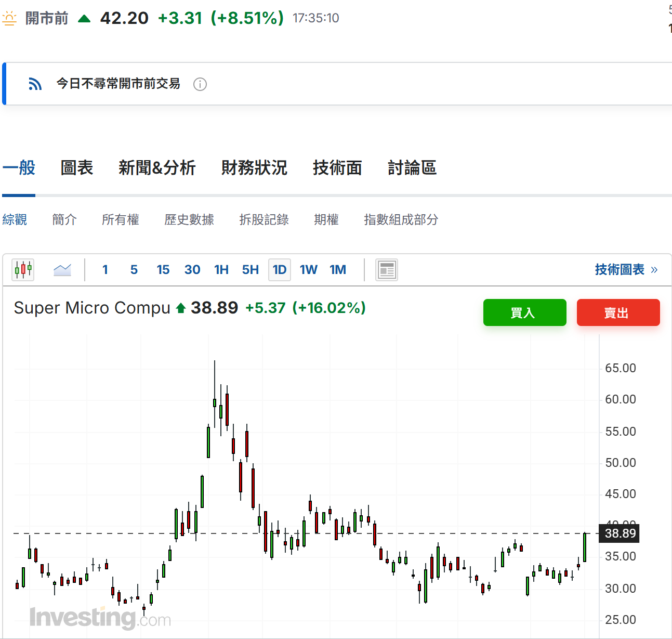
Task: Open the 財務狀況 tab
Action: (x=254, y=168)
